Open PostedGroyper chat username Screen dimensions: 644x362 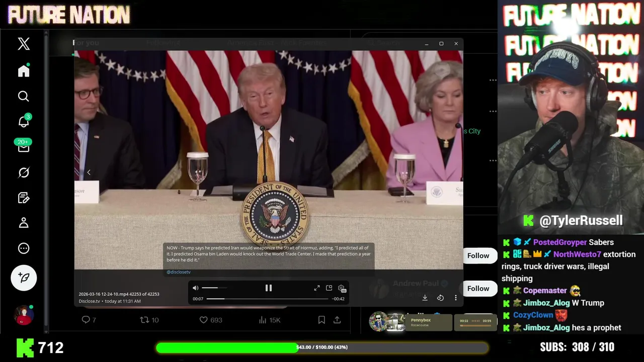tap(560, 242)
